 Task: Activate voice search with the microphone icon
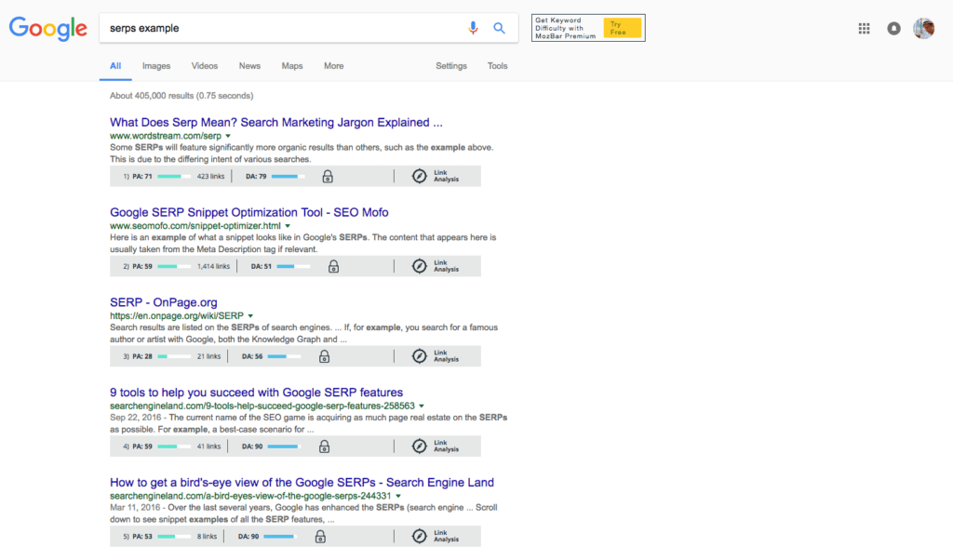click(x=473, y=28)
